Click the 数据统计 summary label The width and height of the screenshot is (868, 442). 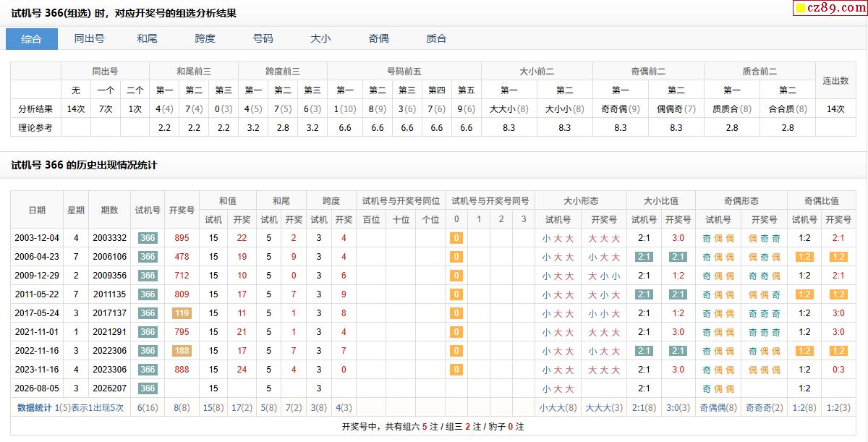(x=35, y=407)
